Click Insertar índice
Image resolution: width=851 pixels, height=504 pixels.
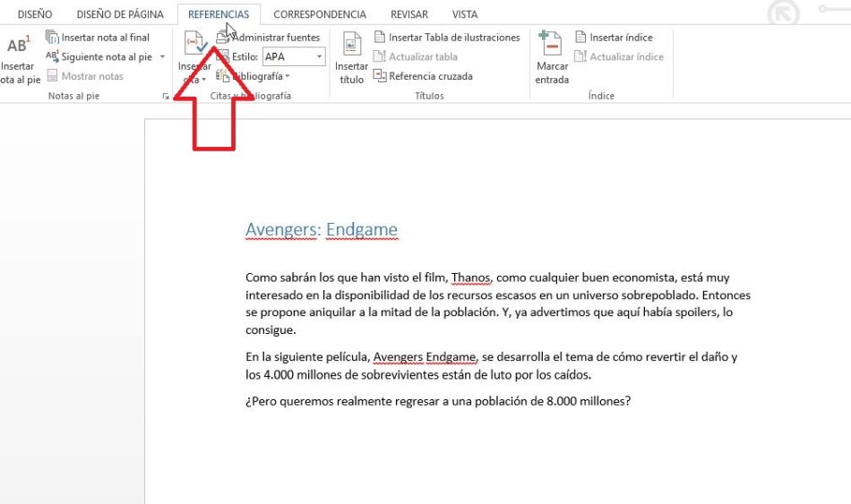pyautogui.click(x=614, y=38)
